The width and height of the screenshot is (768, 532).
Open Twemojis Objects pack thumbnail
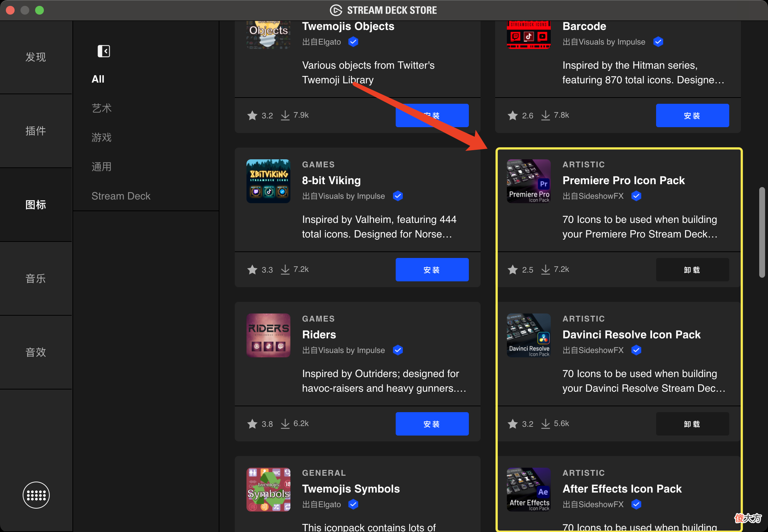(268, 35)
